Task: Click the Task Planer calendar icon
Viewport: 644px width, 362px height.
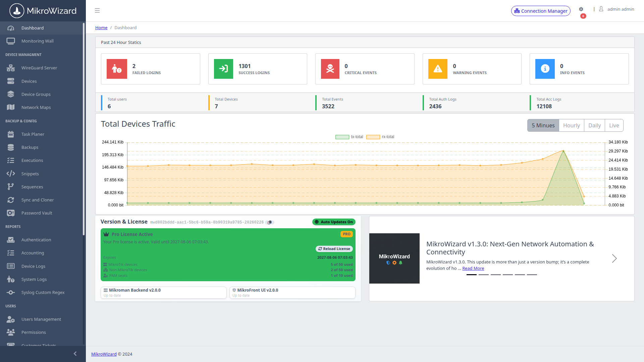Action: (11, 134)
